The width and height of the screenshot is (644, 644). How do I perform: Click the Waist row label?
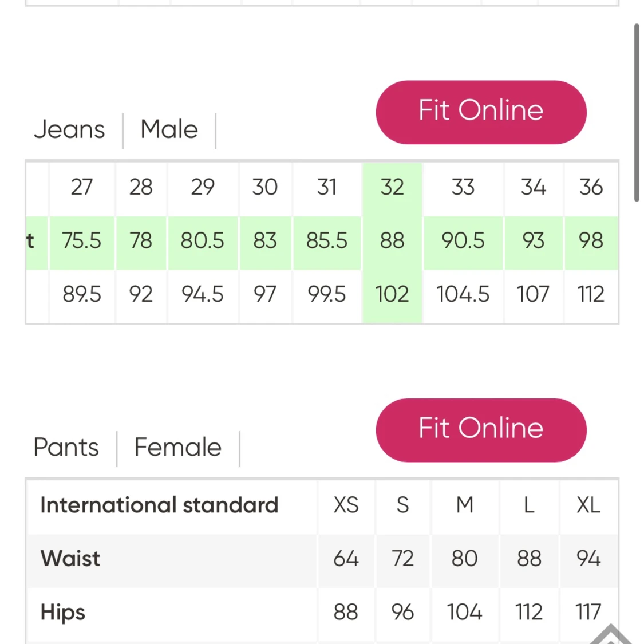tap(70, 559)
